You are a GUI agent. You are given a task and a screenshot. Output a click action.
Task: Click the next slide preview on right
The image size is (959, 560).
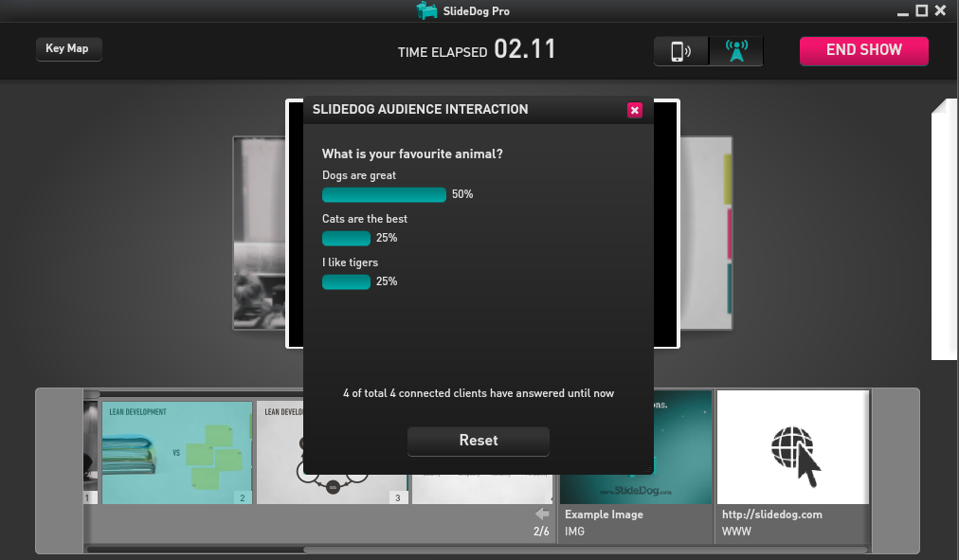pos(706,232)
